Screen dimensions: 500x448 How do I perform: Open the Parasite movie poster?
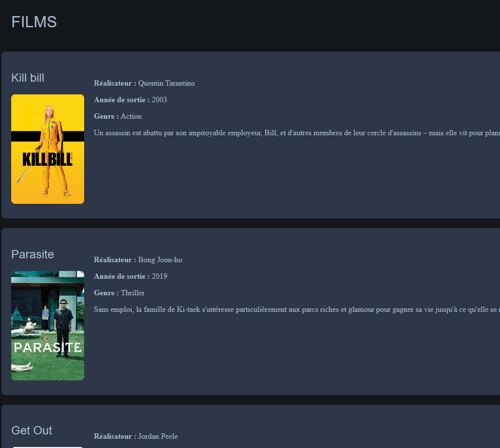48,325
